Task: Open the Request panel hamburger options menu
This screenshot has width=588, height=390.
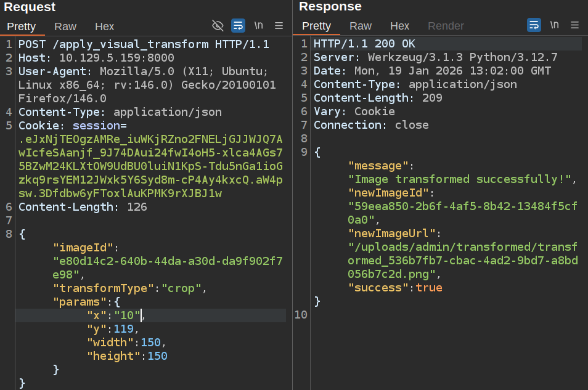Action: click(x=279, y=25)
